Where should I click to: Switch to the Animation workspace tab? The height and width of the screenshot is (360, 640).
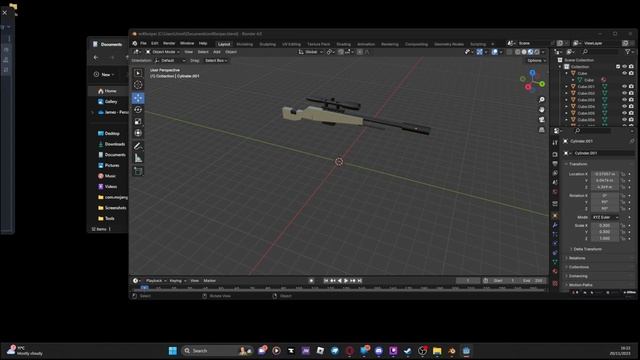point(366,44)
